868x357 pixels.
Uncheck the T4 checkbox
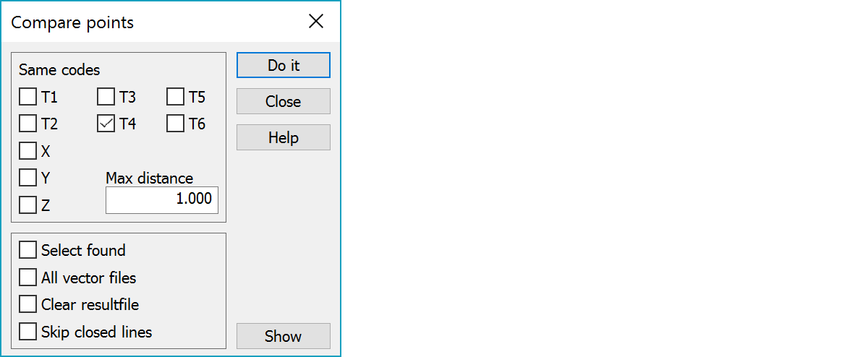coord(106,124)
